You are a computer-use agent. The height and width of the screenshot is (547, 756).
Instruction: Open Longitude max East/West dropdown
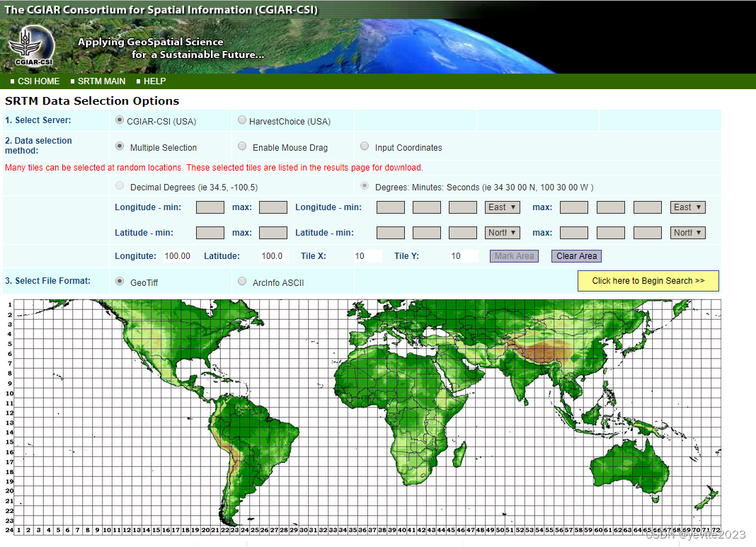coord(687,207)
